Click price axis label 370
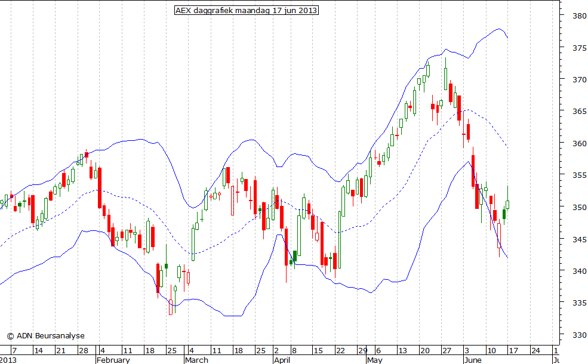The height and width of the screenshot is (364, 588). point(580,79)
